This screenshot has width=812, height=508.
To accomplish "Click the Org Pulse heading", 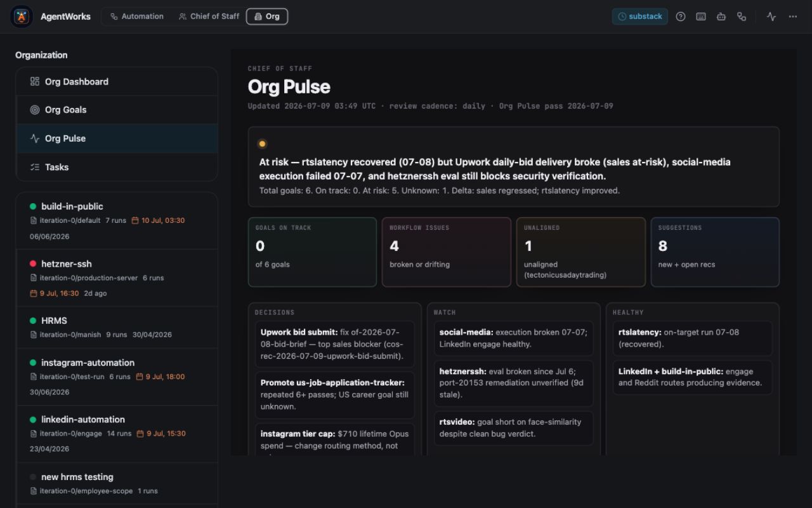I will coord(289,87).
